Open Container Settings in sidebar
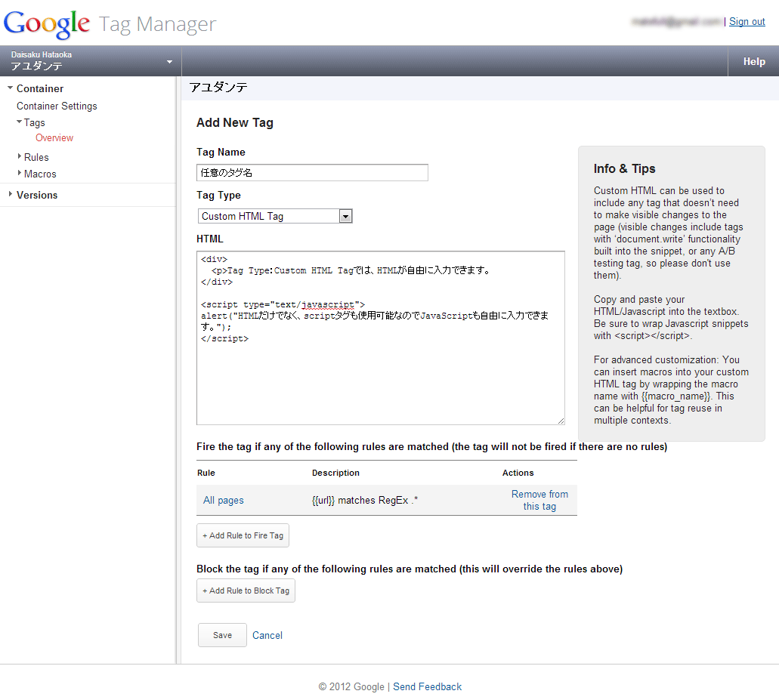This screenshot has height=700, width=779. point(57,106)
